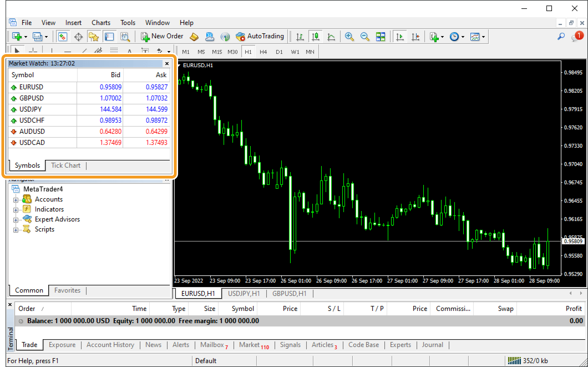Viewport: 588px width, 367px height.
Task: Click the New Order button
Action: 162,36
